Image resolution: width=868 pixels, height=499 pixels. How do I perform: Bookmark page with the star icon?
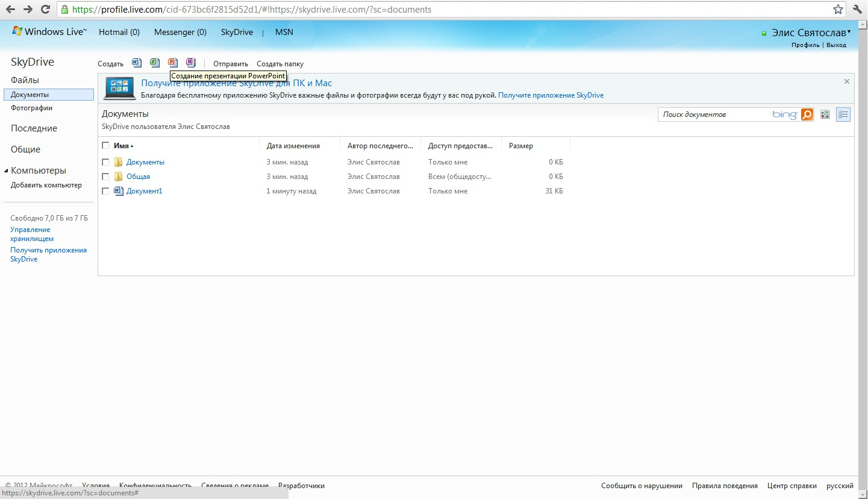(x=838, y=9)
